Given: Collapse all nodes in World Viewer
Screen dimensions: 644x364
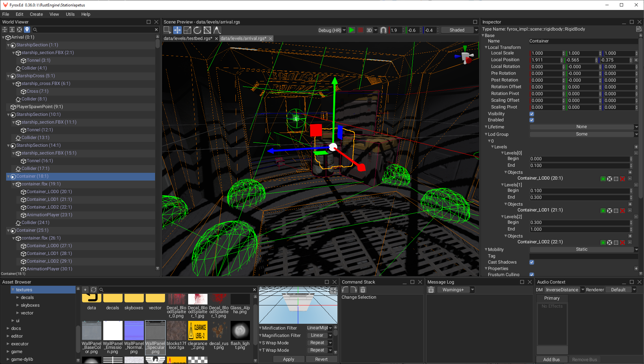Looking at the screenshot, I should (x=5, y=30).
